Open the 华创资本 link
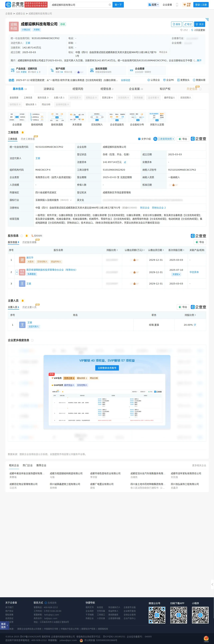The image size is (214, 644). click(194, 272)
